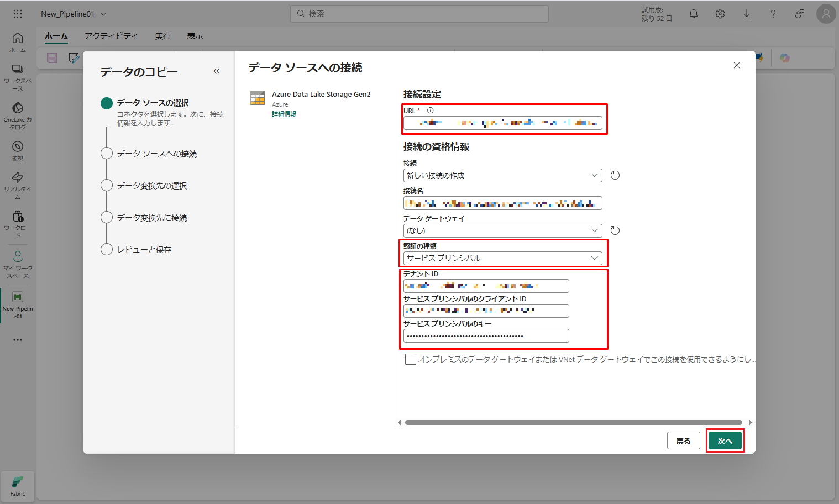Open Real-Time hub in sidebar

point(18,185)
